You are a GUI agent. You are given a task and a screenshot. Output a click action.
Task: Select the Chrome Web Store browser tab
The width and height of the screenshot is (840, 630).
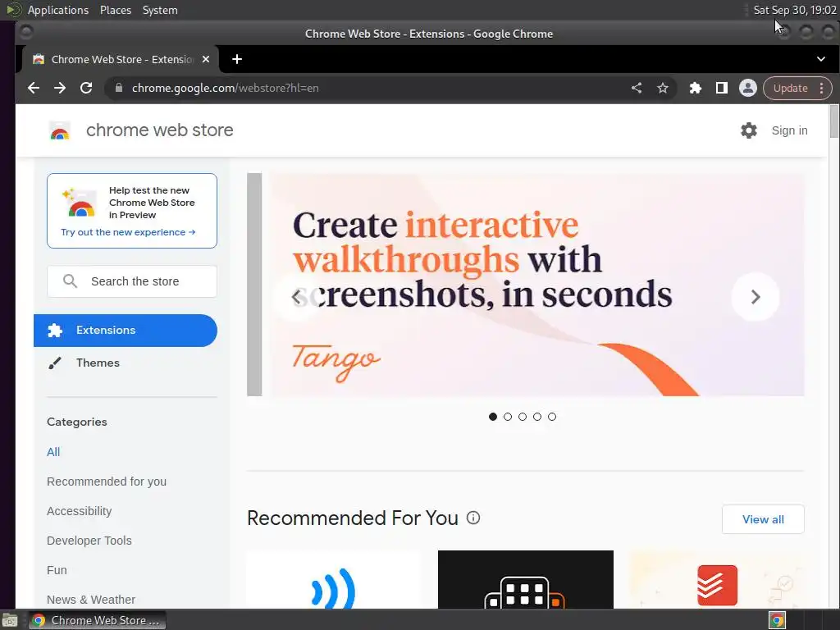tap(121, 59)
